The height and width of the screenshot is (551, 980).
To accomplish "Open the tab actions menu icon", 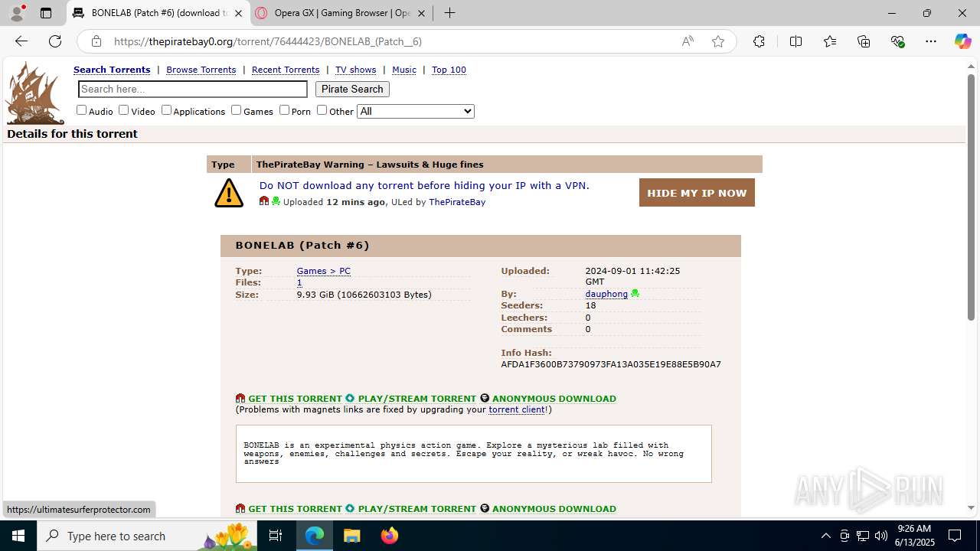I will pos(46,13).
